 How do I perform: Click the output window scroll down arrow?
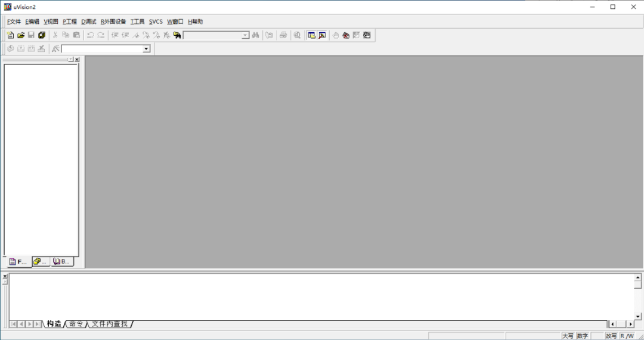tap(638, 317)
